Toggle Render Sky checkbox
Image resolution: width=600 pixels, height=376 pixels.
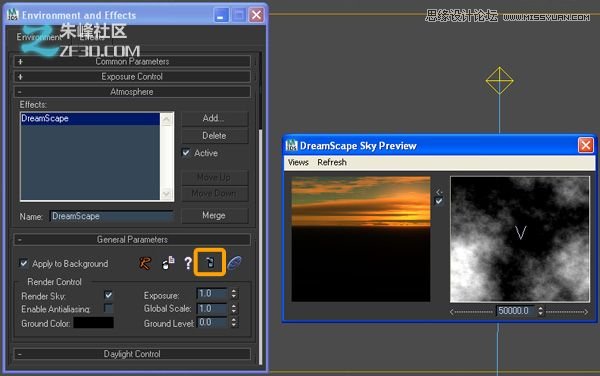(x=109, y=295)
